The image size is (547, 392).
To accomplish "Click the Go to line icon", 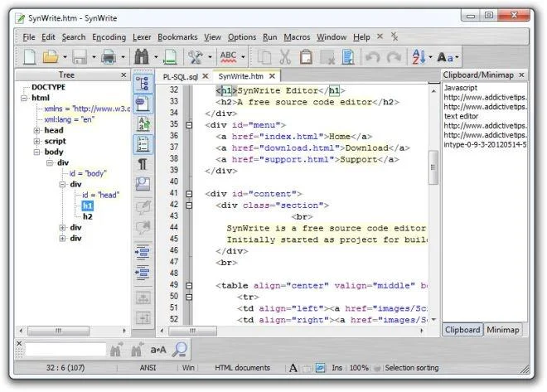I will coord(170,56).
